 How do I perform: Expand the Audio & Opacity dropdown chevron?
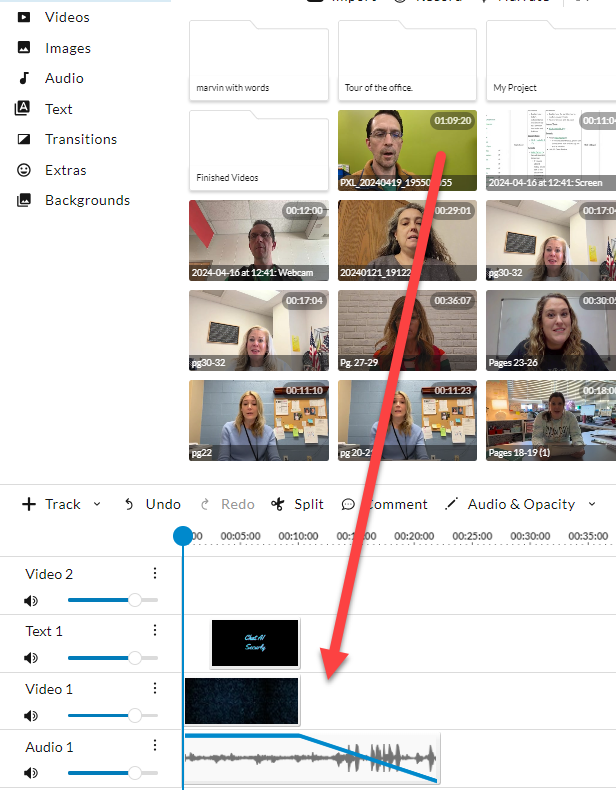(592, 504)
